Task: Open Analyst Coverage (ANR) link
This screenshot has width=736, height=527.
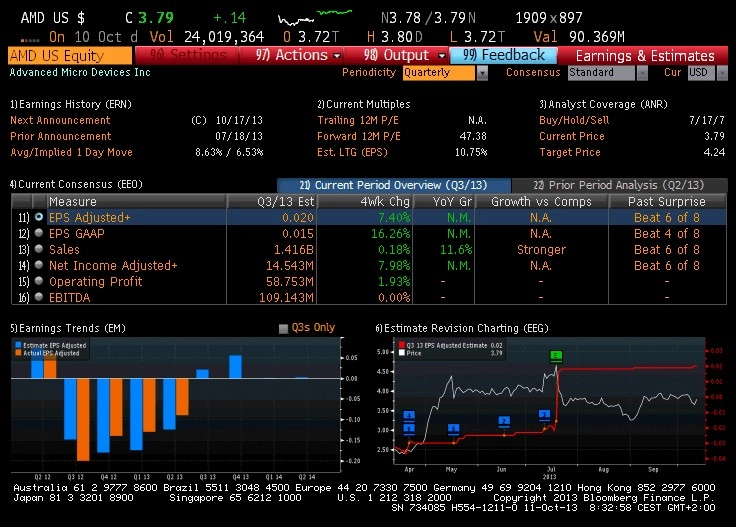Action: (x=603, y=104)
